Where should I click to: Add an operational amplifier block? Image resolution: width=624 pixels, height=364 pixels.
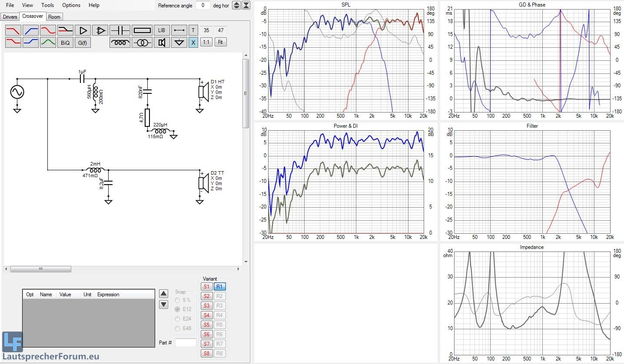pos(100,30)
